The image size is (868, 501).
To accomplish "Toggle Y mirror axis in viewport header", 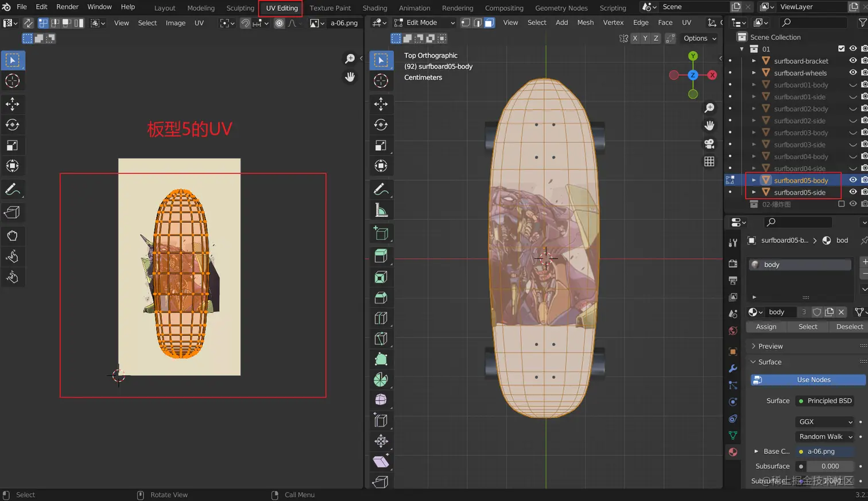I will coord(645,38).
